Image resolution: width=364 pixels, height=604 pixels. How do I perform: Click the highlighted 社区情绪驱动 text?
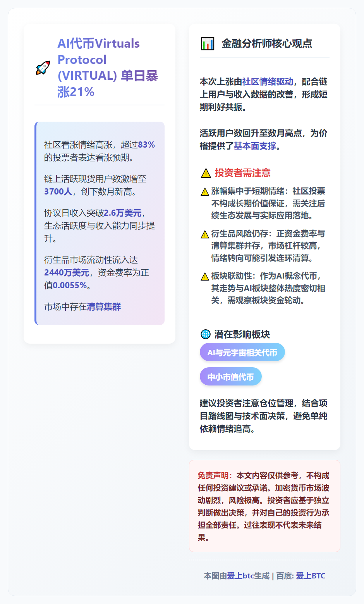coord(268,82)
